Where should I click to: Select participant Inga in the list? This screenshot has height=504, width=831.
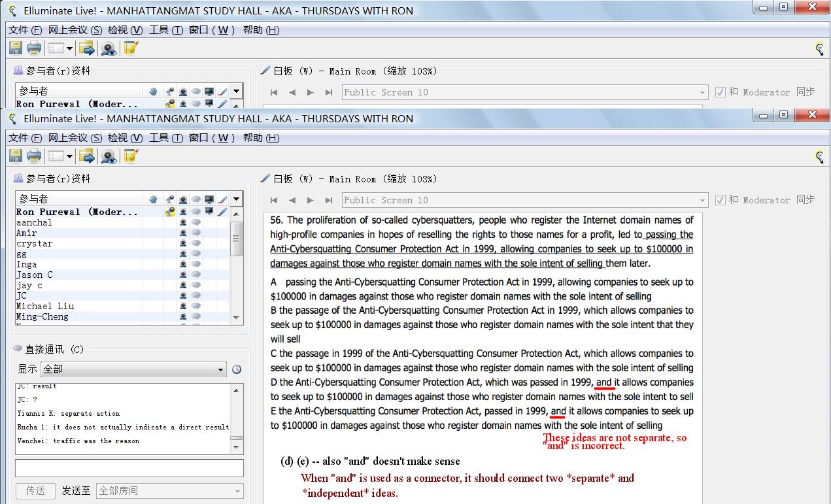click(26, 264)
